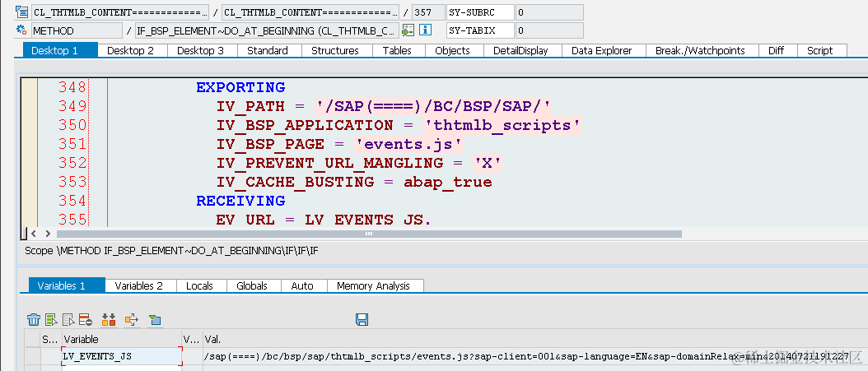This screenshot has height=371, width=868.
Task: Click the orange double-arrow blocks icon
Action: point(109,319)
